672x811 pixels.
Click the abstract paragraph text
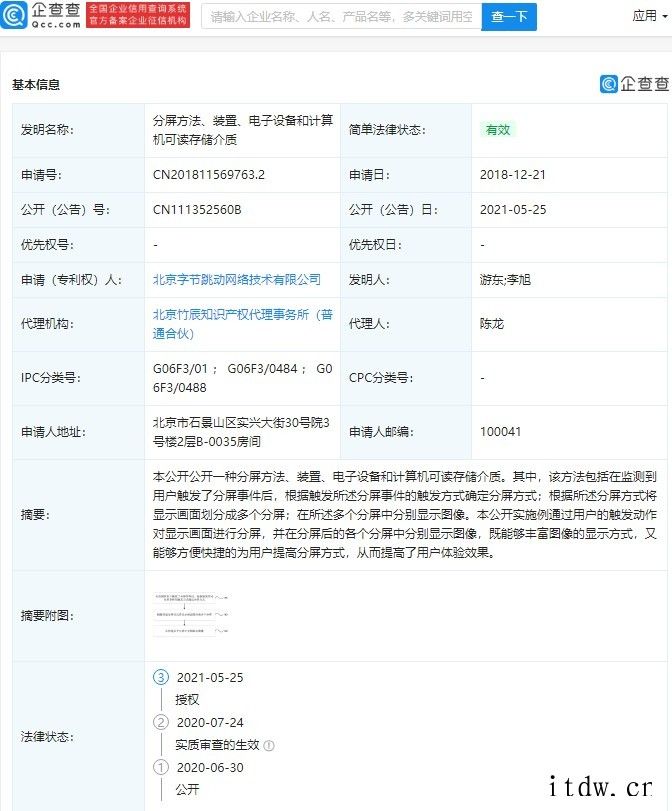405,515
